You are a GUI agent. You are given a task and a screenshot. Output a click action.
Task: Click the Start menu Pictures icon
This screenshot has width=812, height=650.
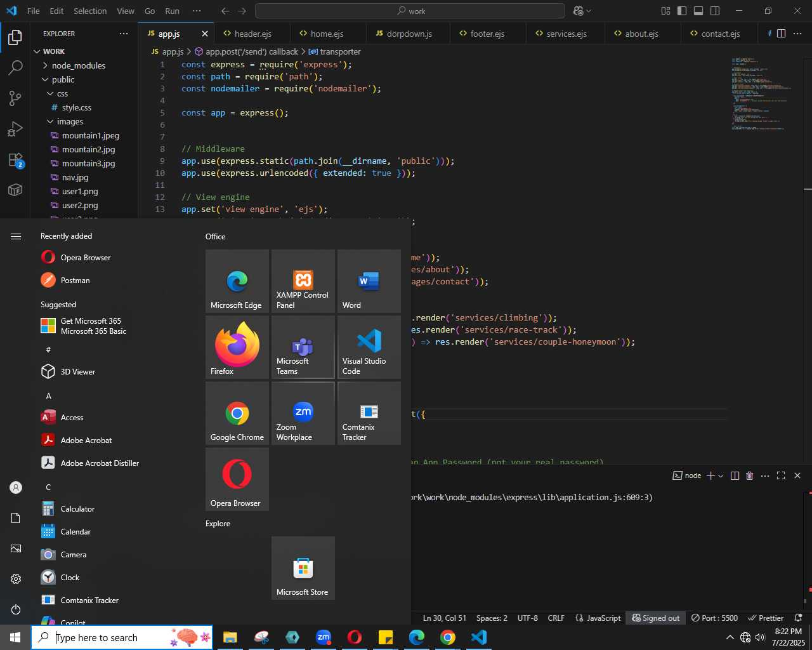[x=16, y=548]
